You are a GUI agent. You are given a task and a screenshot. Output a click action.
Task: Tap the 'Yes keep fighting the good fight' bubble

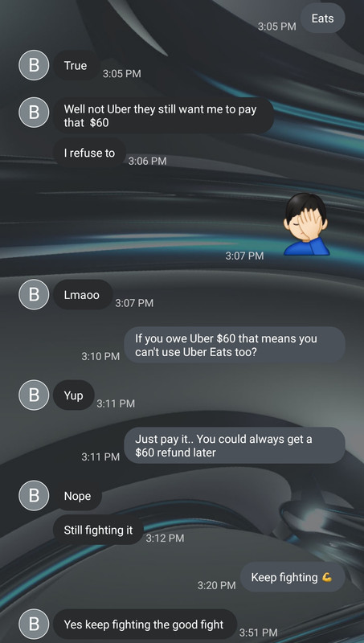145,625
